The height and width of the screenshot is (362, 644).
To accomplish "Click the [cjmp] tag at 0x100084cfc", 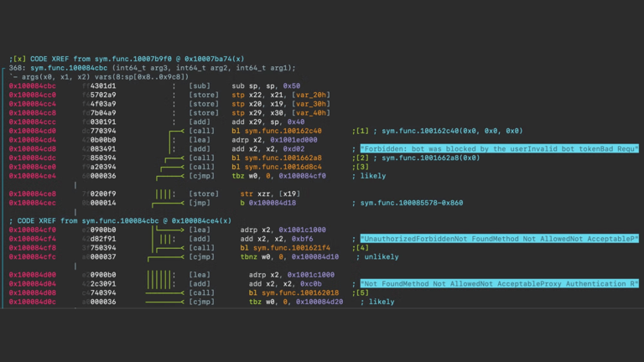I will [x=201, y=257].
